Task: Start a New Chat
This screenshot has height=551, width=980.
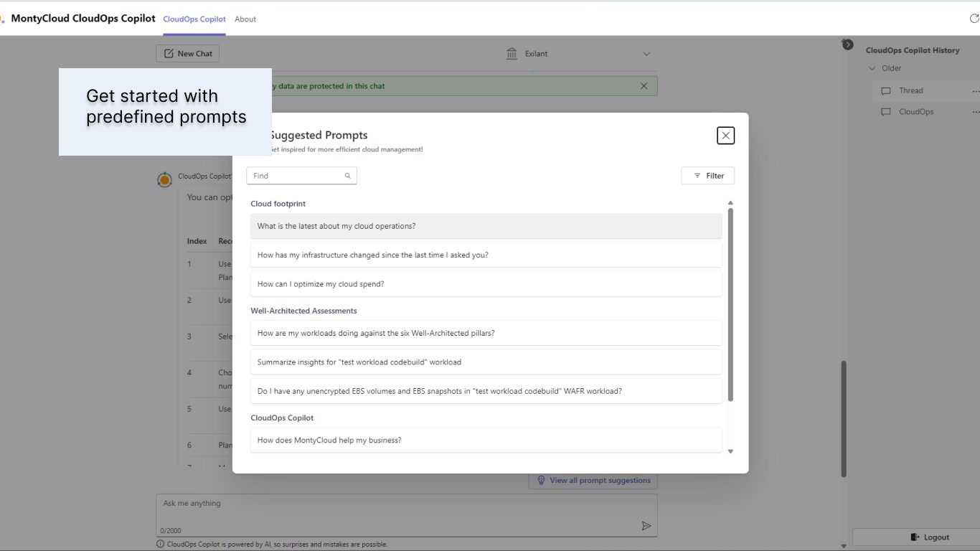Action: (x=187, y=54)
